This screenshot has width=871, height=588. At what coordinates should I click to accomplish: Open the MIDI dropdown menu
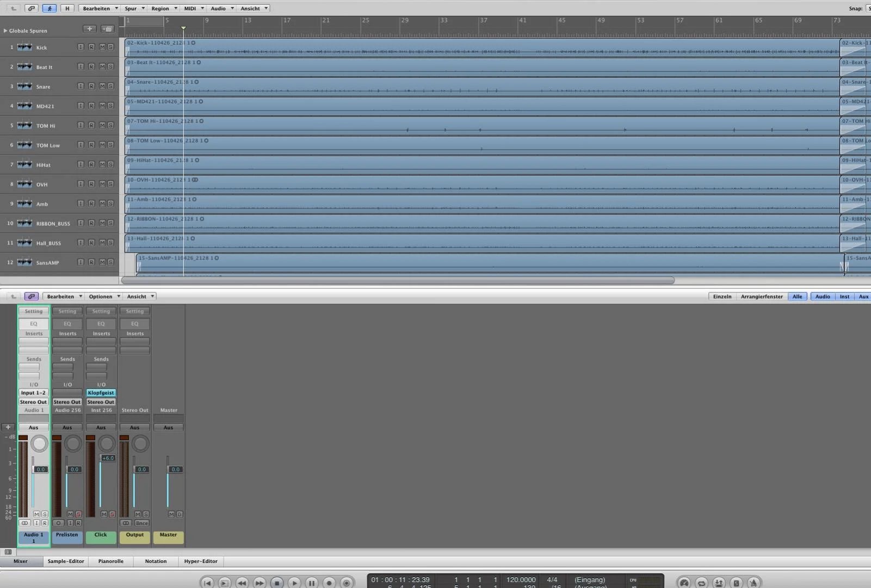194,8
